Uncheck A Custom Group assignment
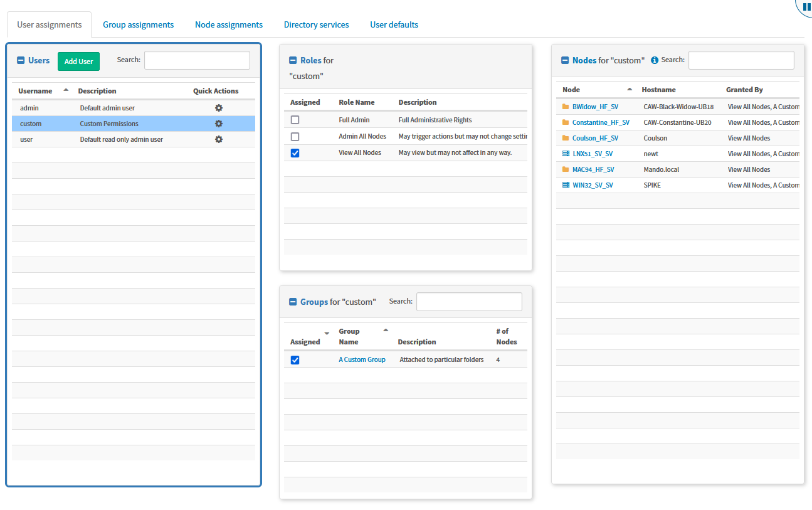Screen dimensions: 812x510 [x=295, y=359]
